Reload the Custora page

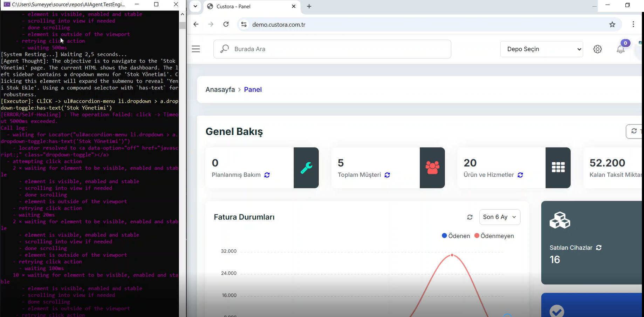click(226, 24)
